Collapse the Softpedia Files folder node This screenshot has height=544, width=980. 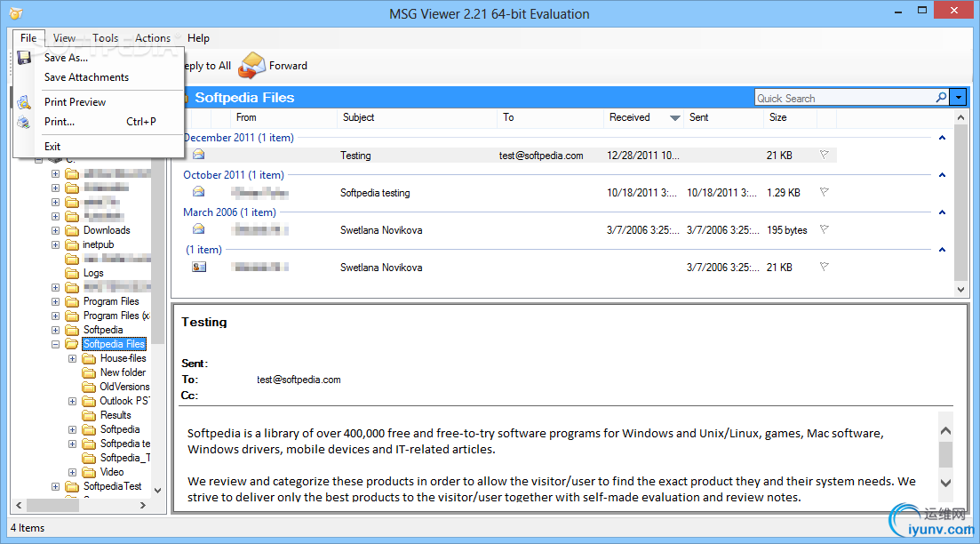pos(56,345)
